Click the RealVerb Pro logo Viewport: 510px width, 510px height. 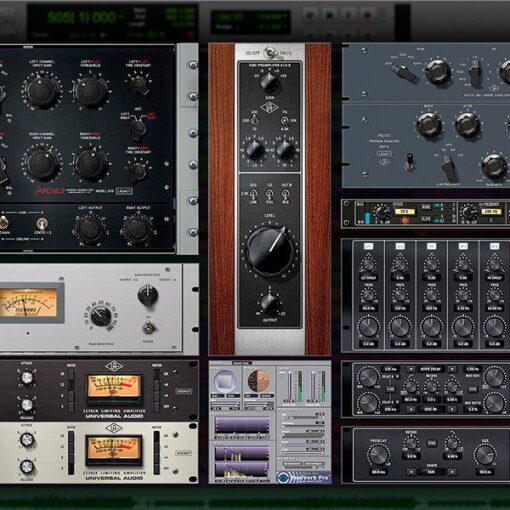(x=304, y=478)
